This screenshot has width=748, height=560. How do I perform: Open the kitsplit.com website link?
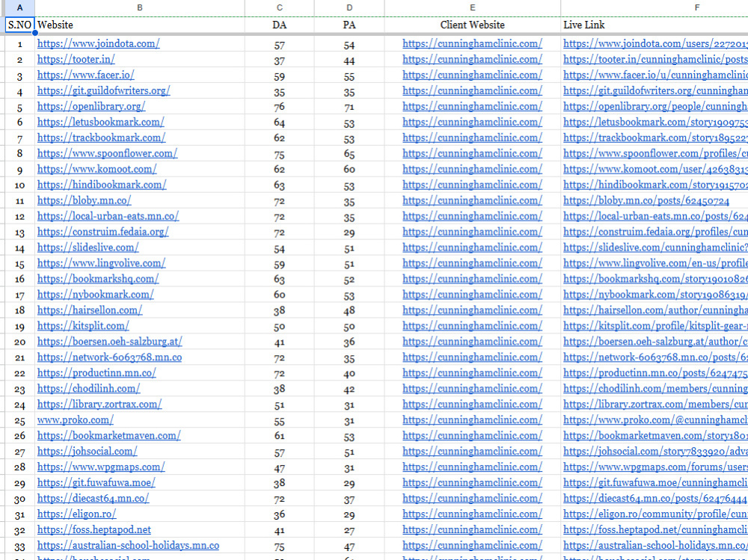tap(83, 326)
